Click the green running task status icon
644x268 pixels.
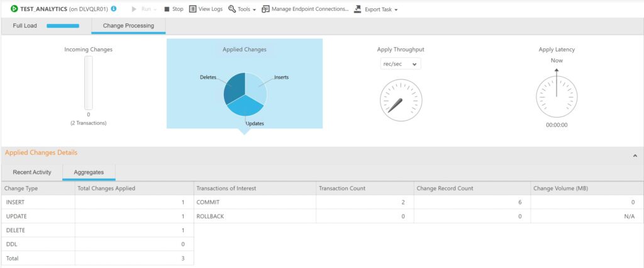click(x=14, y=9)
